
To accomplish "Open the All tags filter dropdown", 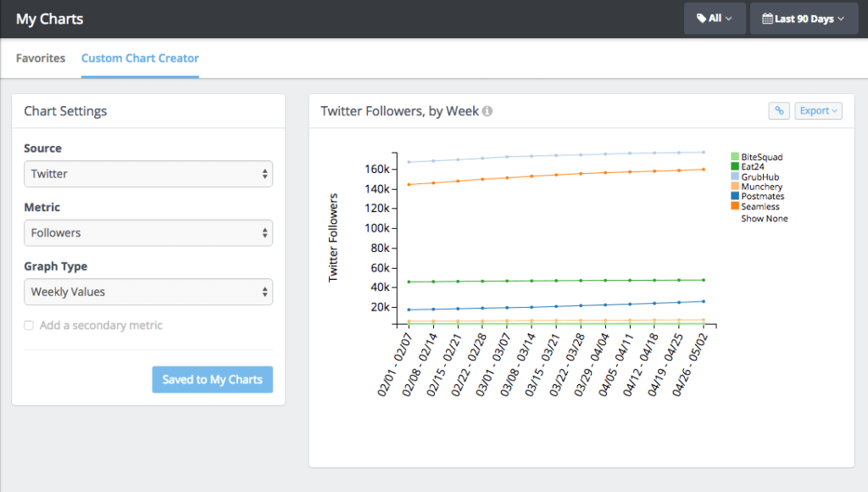I will pyautogui.click(x=714, y=19).
